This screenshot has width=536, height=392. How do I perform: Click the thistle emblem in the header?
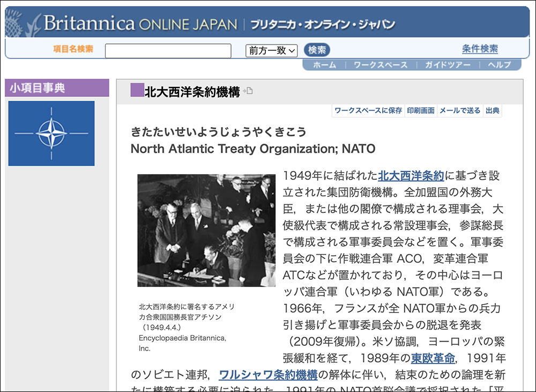[x=23, y=23]
